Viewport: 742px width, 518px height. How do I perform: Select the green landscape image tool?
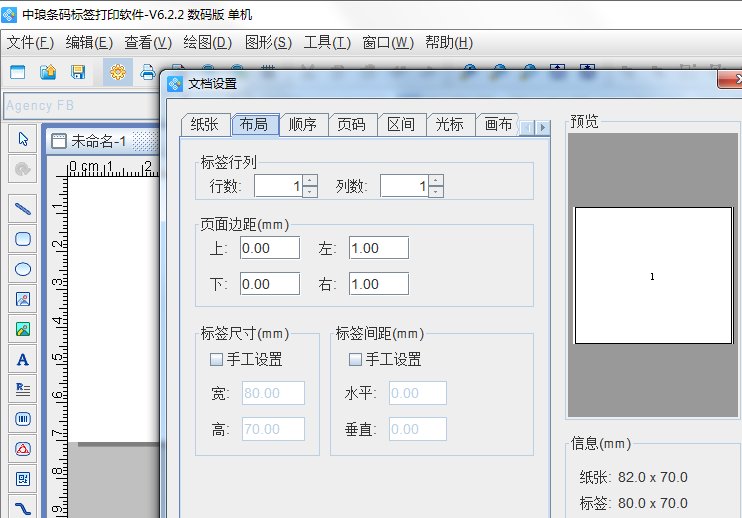23,329
